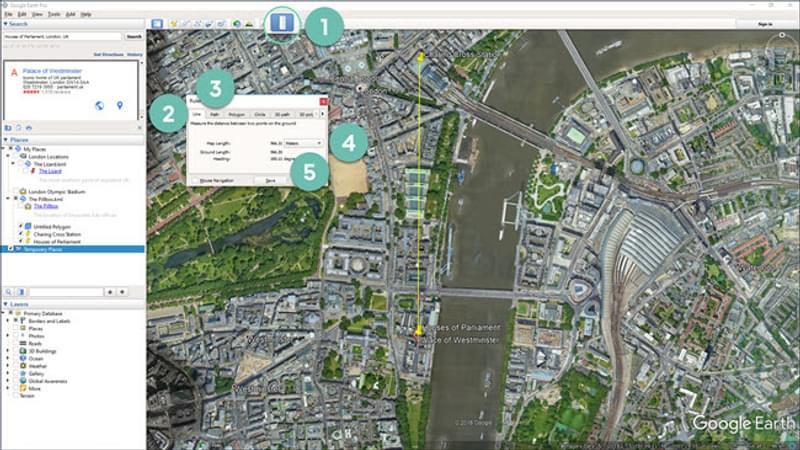
Task: Open the Tools menu
Action: point(53,14)
